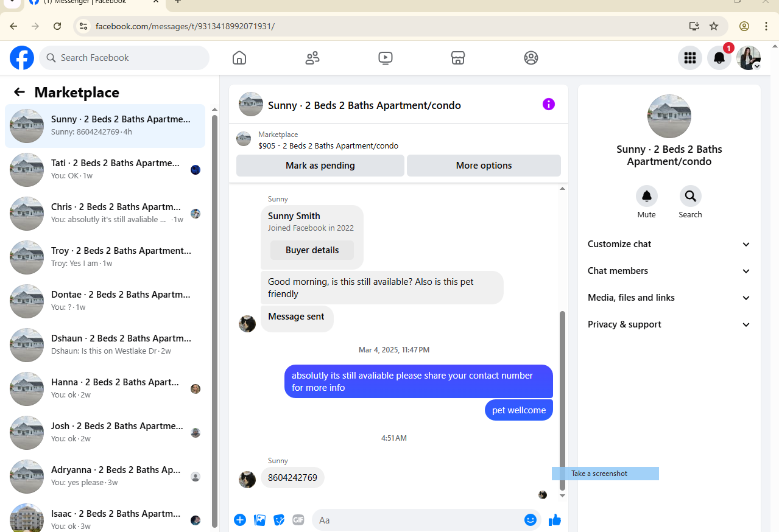Go back in browser history
The width and height of the screenshot is (779, 532).
click(13, 26)
